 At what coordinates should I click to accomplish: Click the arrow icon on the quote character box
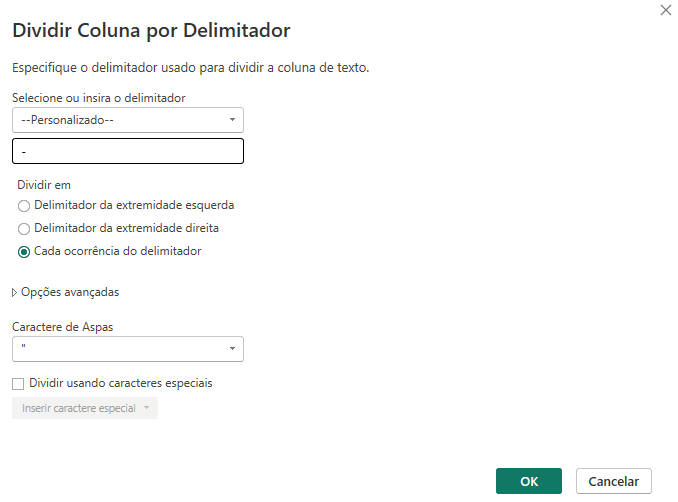pos(232,349)
